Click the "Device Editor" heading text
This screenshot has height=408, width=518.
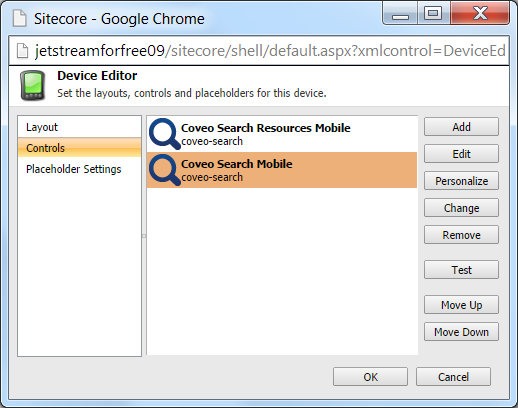point(97,76)
